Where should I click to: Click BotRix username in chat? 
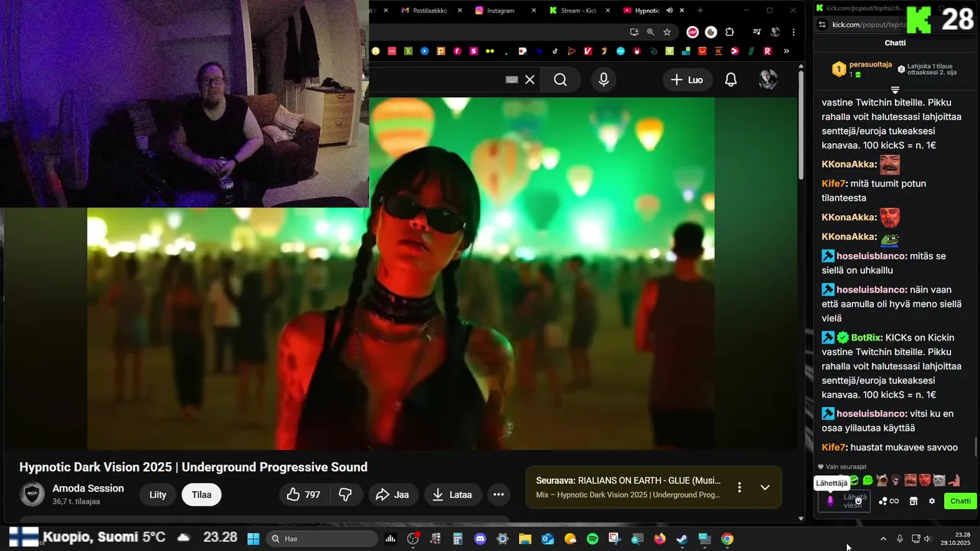(x=867, y=337)
